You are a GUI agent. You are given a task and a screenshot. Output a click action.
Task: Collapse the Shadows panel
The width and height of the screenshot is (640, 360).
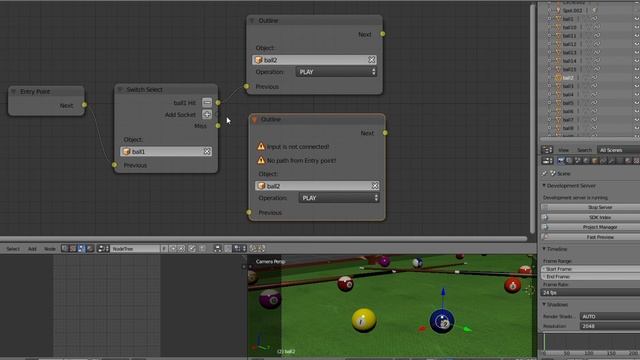544,304
